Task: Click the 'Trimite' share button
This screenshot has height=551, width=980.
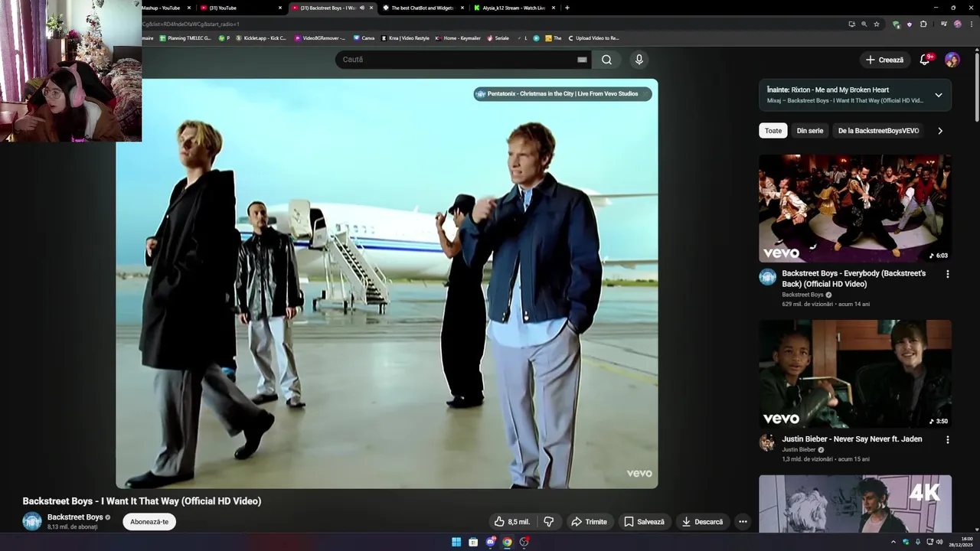Action: (x=588, y=522)
